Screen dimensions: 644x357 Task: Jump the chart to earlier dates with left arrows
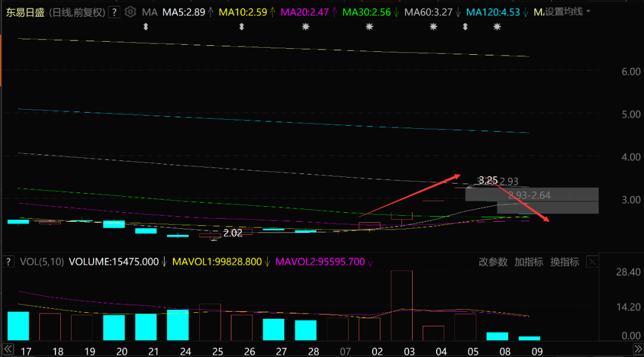(x=8, y=350)
